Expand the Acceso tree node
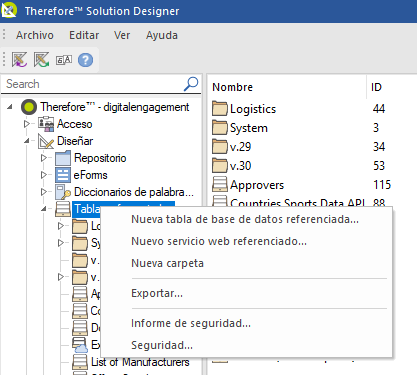417x375 pixels. click(27, 124)
